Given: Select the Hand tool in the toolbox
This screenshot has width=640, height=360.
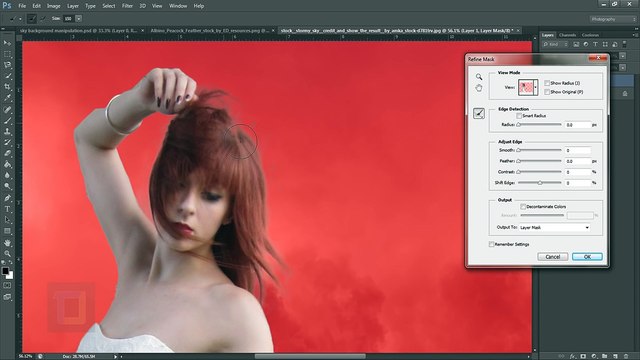Looking at the screenshot, I should click(x=7, y=243).
